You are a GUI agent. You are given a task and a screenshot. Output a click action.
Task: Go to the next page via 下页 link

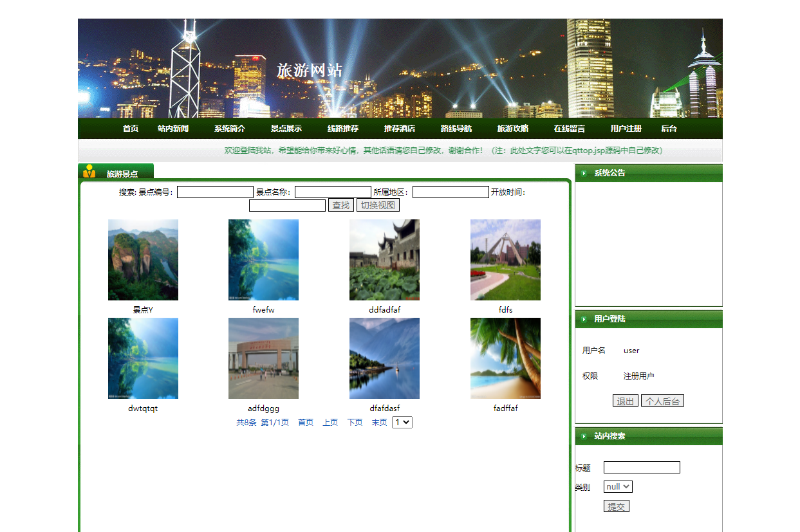click(355, 422)
